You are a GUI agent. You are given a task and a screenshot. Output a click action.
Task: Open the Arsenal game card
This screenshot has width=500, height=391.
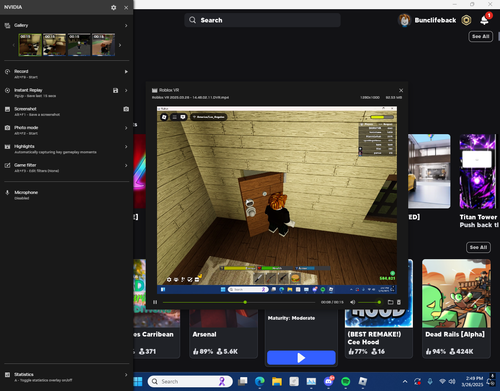pos(224,333)
